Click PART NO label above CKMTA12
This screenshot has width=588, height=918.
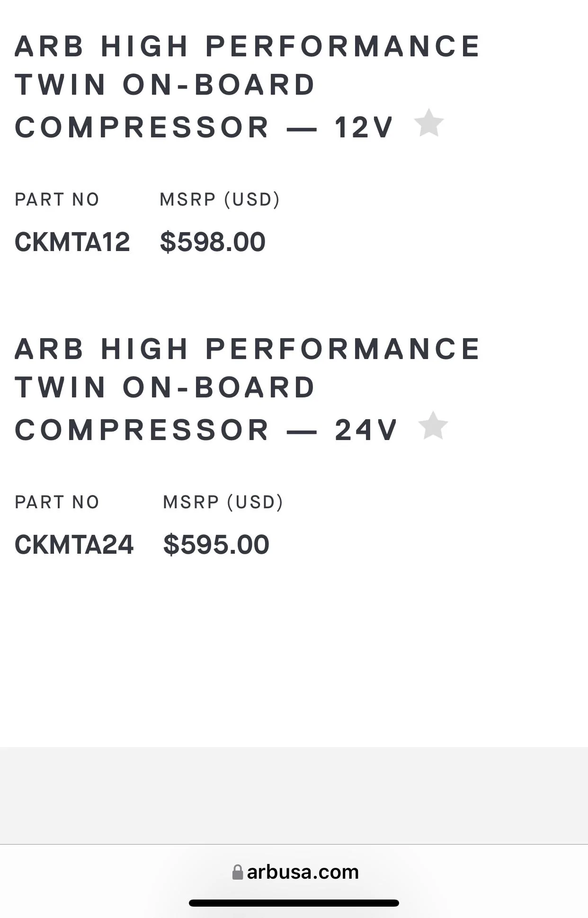pos(57,200)
